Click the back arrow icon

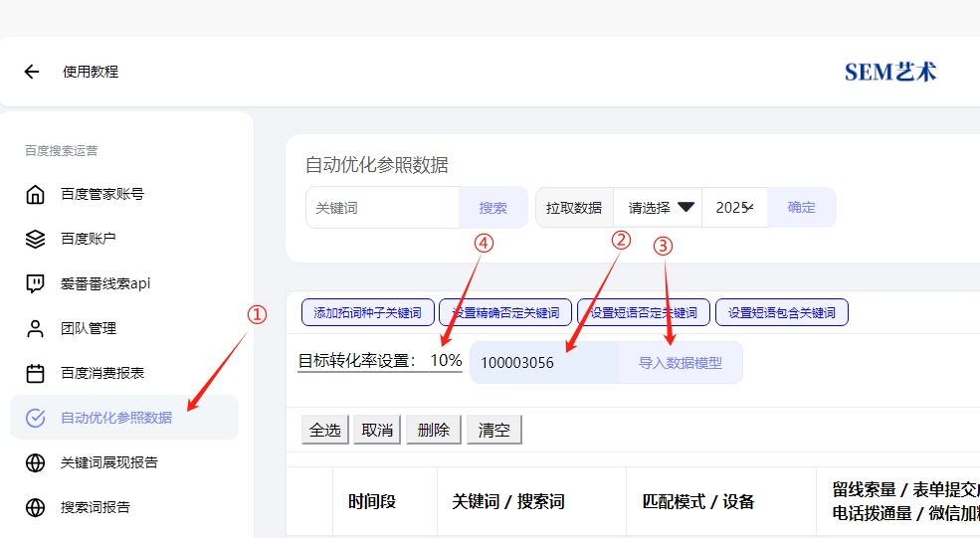point(32,72)
